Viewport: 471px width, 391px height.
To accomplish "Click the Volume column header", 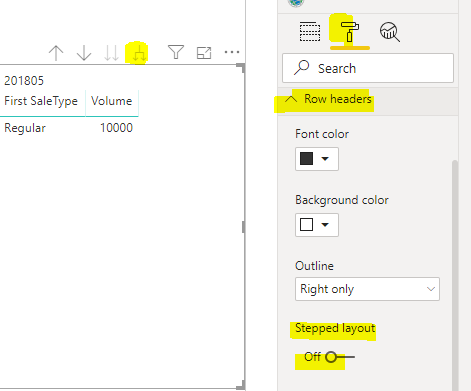I will click(x=112, y=101).
